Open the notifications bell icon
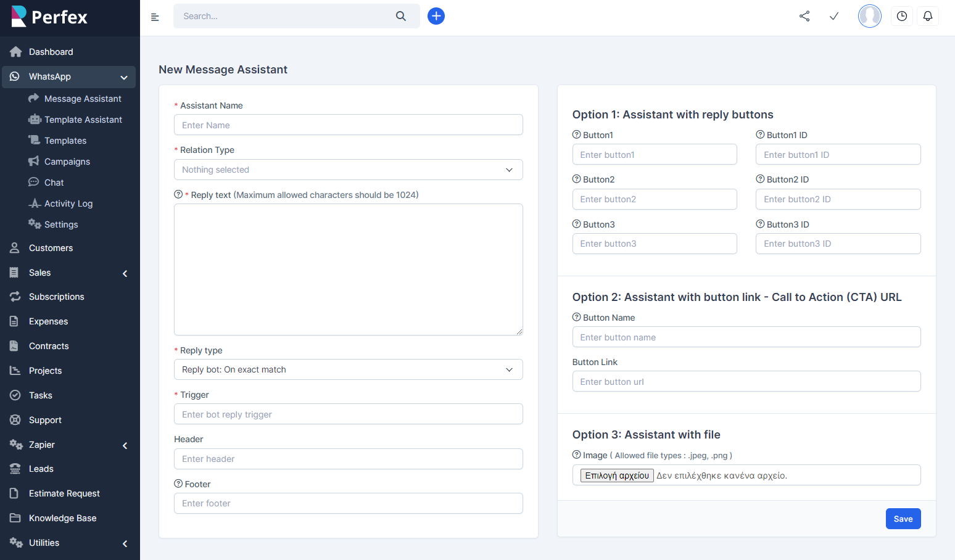This screenshot has height=560, width=955. [928, 15]
